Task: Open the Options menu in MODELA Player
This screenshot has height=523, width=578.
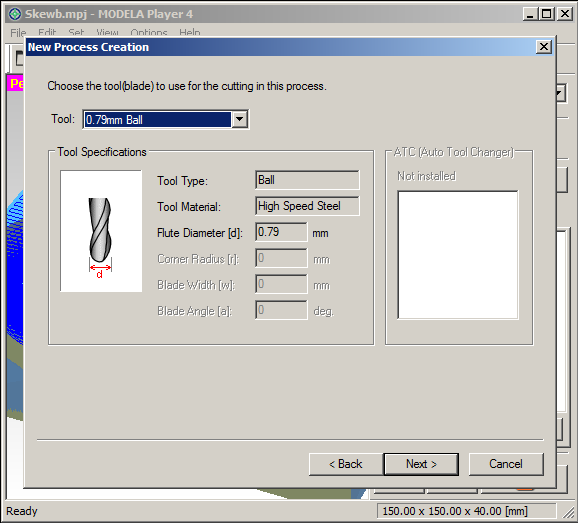Action: click(149, 32)
